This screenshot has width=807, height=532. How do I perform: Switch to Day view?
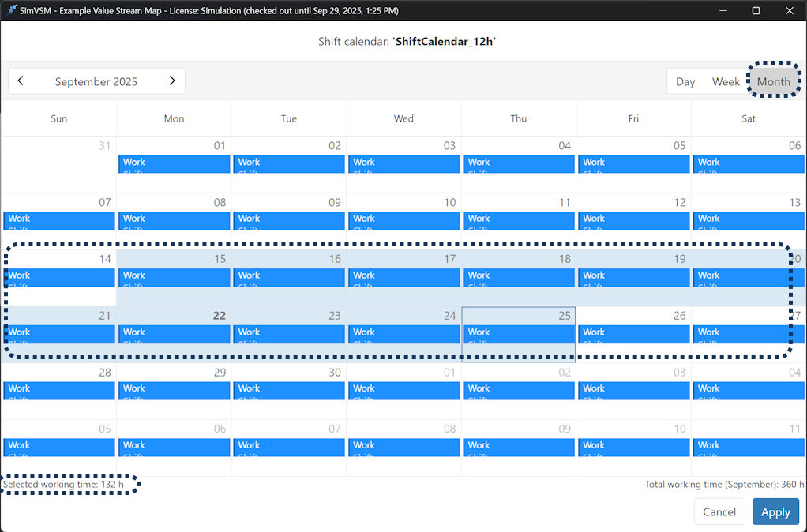point(685,81)
